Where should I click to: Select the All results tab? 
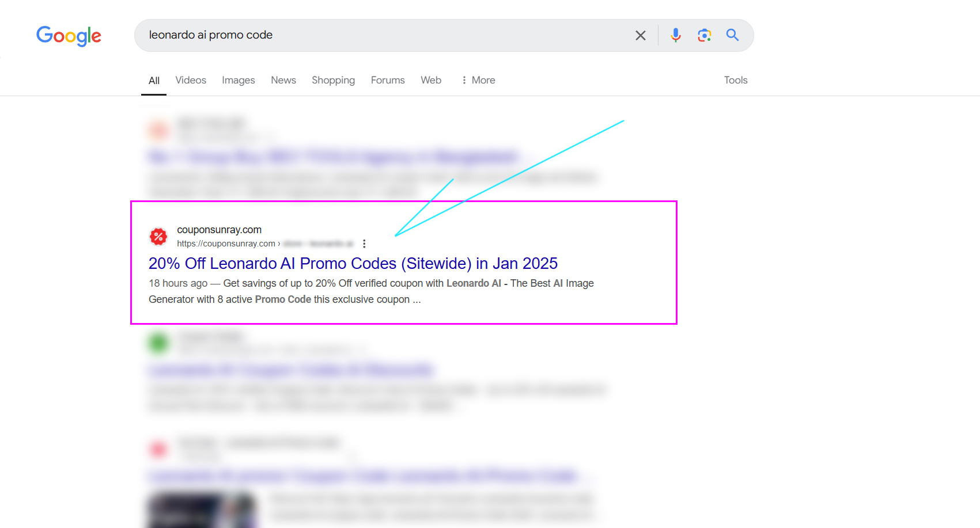pyautogui.click(x=154, y=81)
